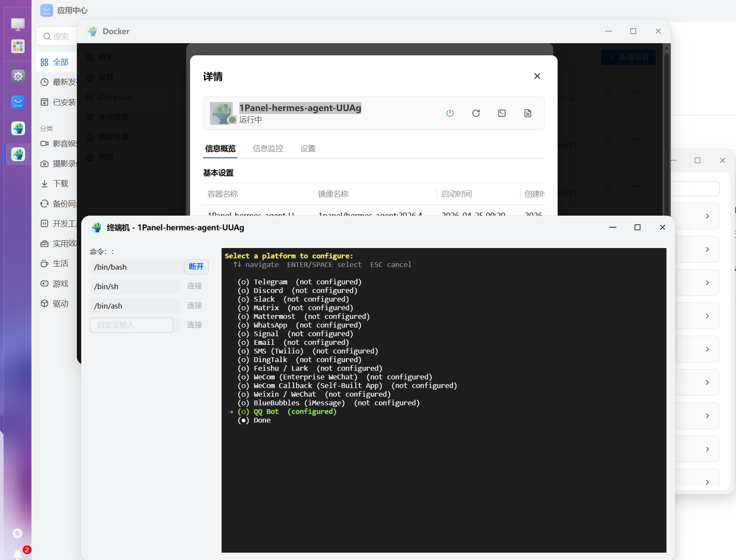Click 断开 button for /bin/bash

click(x=196, y=267)
